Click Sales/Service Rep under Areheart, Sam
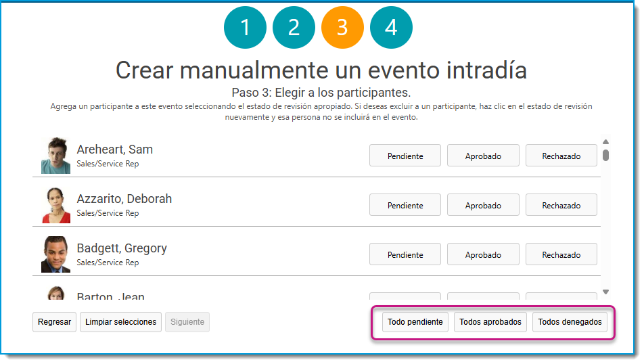The height and width of the screenshot is (364, 644). point(108,164)
